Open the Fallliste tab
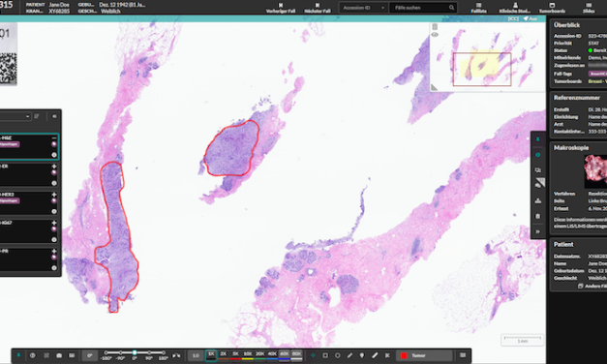The height and width of the screenshot is (364, 607). click(x=478, y=8)
